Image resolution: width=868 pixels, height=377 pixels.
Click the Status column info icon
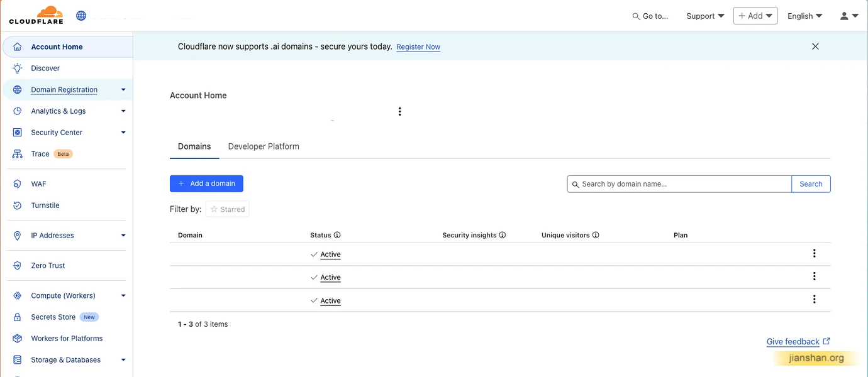pos(337,235)
